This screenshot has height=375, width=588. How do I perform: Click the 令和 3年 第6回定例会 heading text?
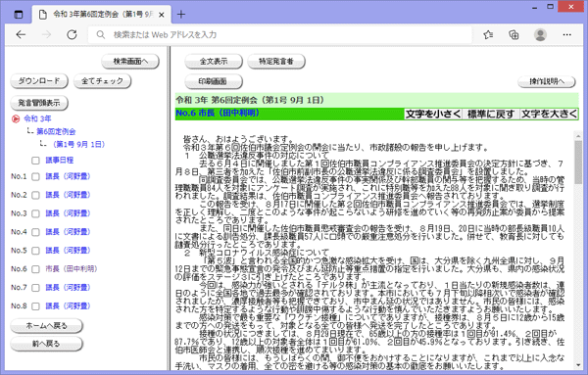click(250, 100)
